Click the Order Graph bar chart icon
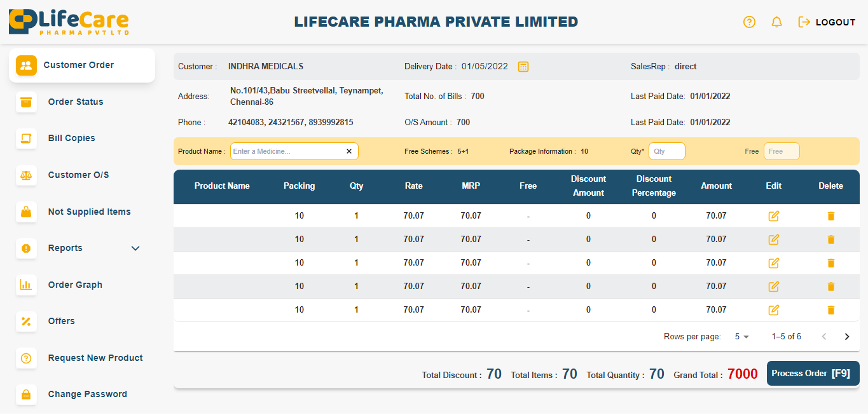Screen dimensions: 868x420 coord(26,285)
